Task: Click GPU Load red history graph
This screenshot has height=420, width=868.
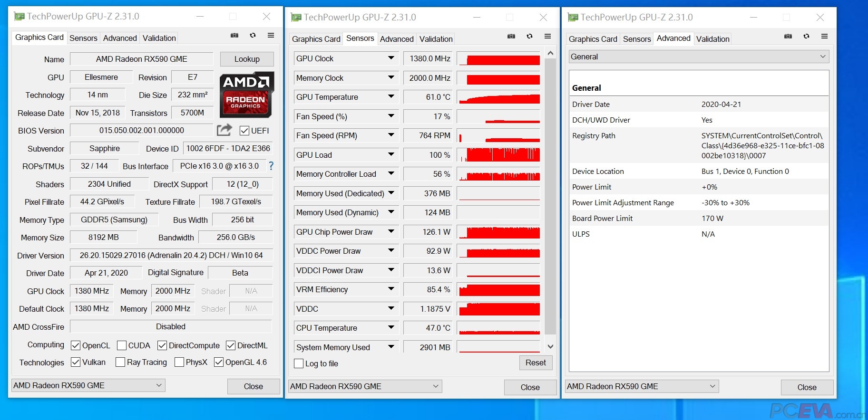Action: coord(498,155)
